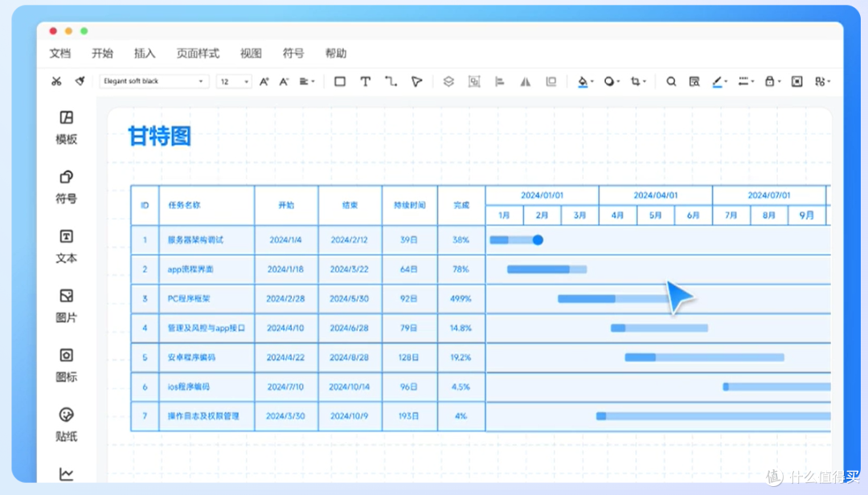Image resolution: width=868 pixels, height=495 pixels.
Task: Open the 页面样式 menu
Action: pyautogui.click(x=198, y=53)
